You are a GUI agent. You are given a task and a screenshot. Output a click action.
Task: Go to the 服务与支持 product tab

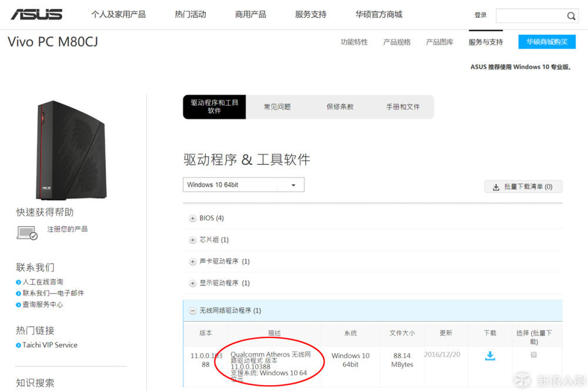click(x=486, y=42)
